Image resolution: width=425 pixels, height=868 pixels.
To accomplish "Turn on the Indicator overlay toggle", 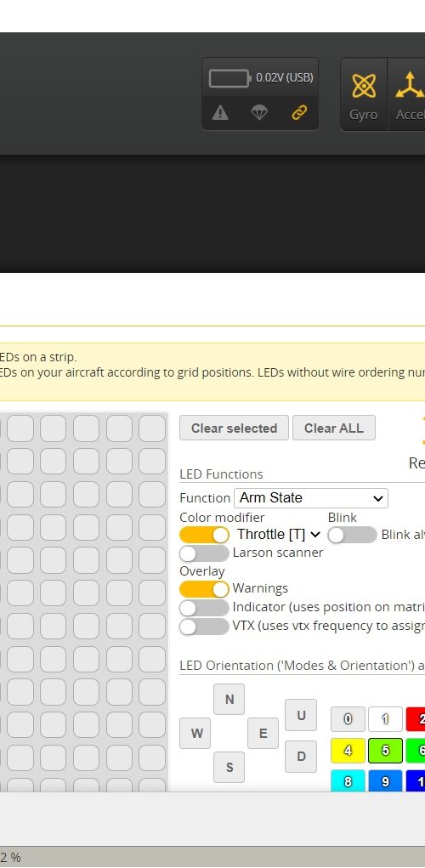I will point(204,608).
